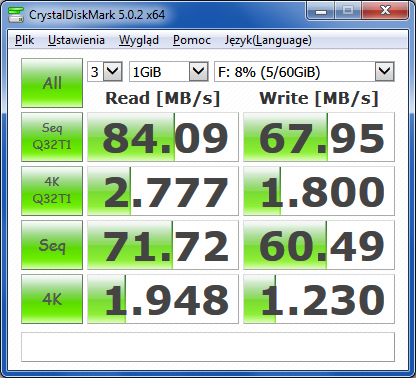Click the Seq Q32T1 read result 84.09
Viewport: 416px width, 378px height.
(x=163, y=137)
